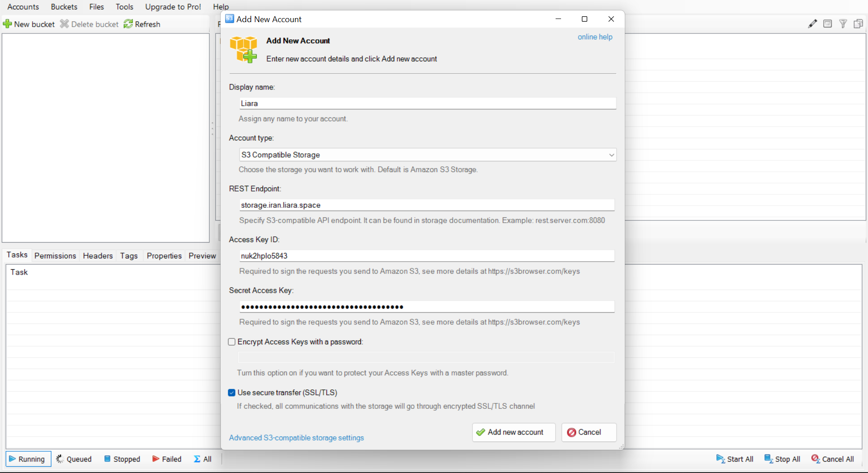The height and width of the screenshot is (473, 868).
Task: Uncheck Use secure transfer (SSL/TLS)
Action: (x=232, y=393)
